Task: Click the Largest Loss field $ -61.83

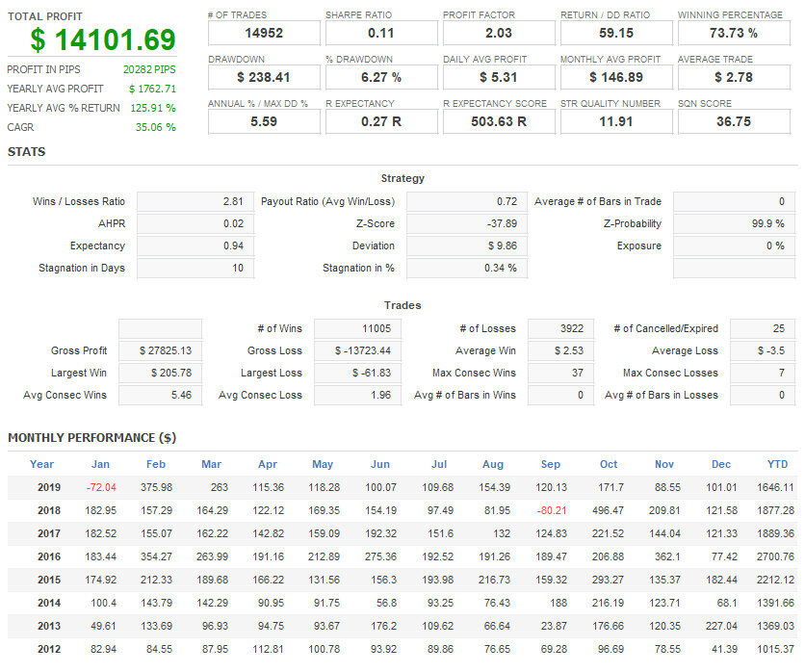Action: 358,373
